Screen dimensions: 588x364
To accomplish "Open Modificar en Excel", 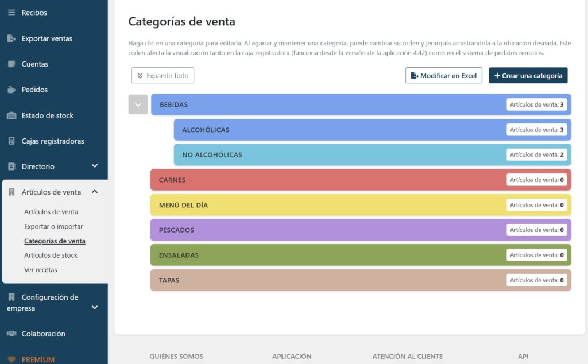I will pos(443,75).
